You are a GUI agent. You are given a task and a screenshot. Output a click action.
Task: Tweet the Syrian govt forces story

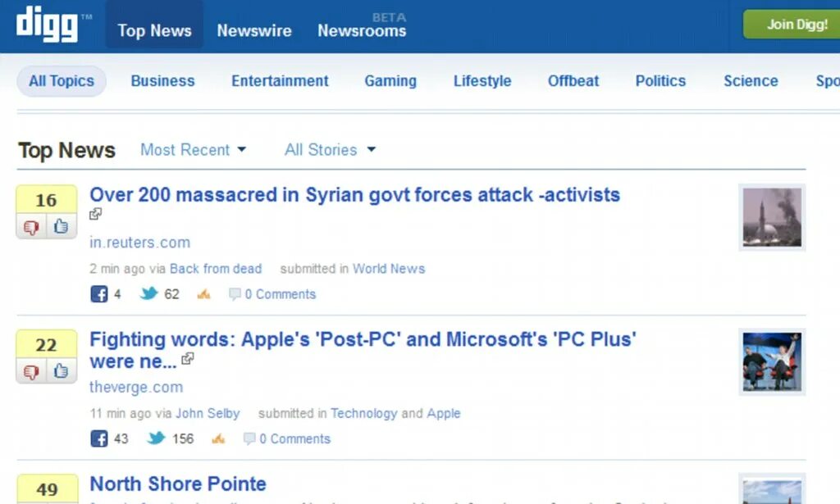click(149, 293)
